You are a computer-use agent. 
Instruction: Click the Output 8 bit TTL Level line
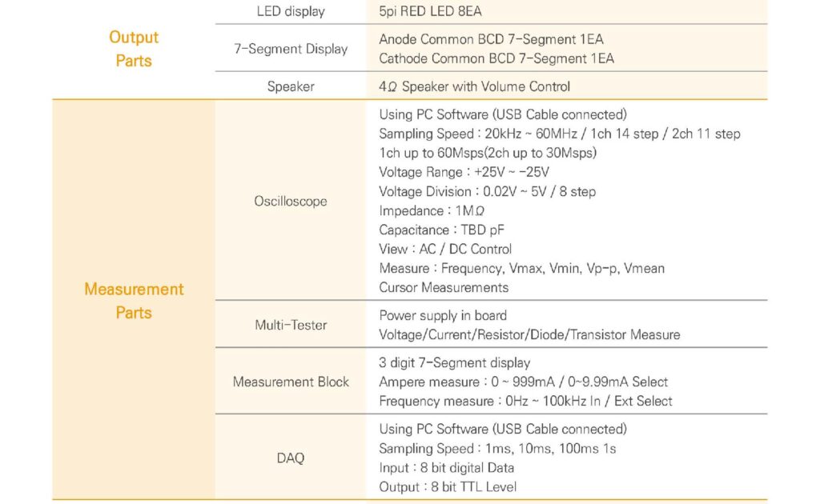coord(448,486)
